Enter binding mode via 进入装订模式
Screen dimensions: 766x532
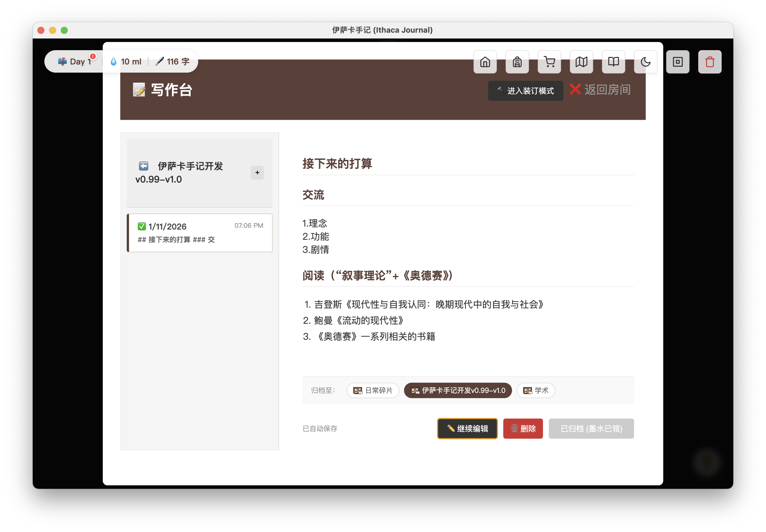click(525, 91)
